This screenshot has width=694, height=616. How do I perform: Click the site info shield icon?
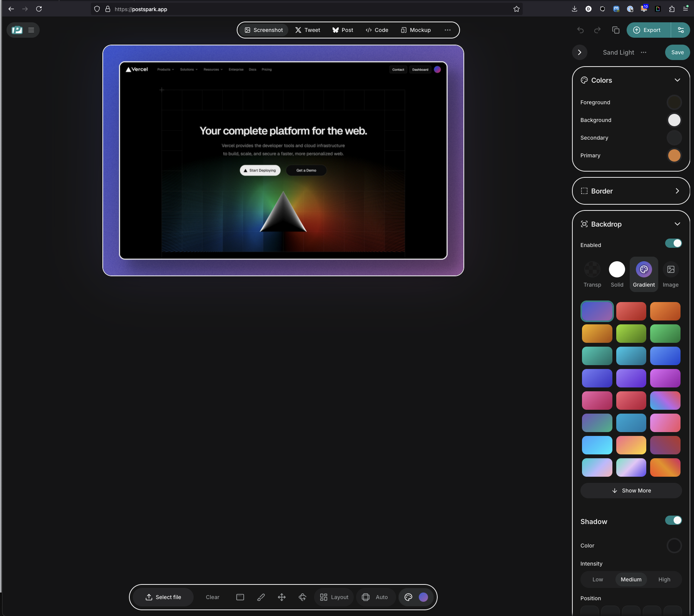97,9
